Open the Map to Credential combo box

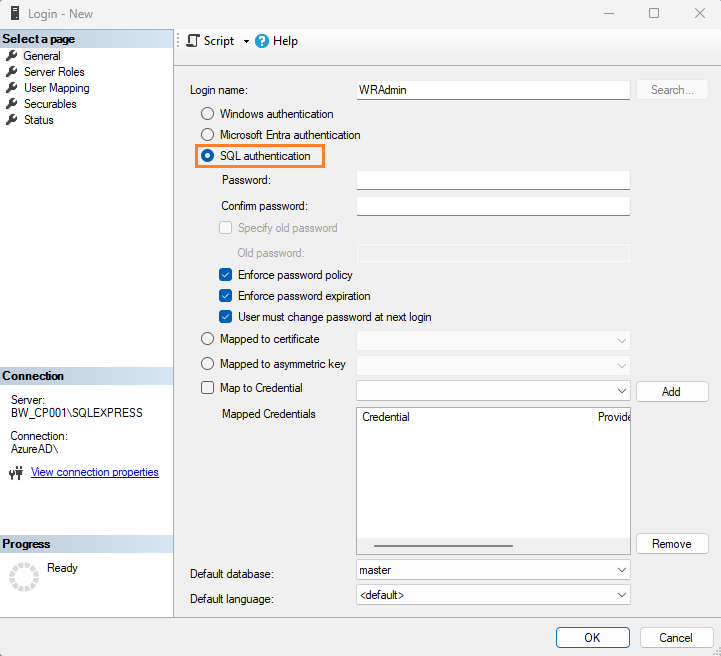pyautogui.click(x=493, y=391)
